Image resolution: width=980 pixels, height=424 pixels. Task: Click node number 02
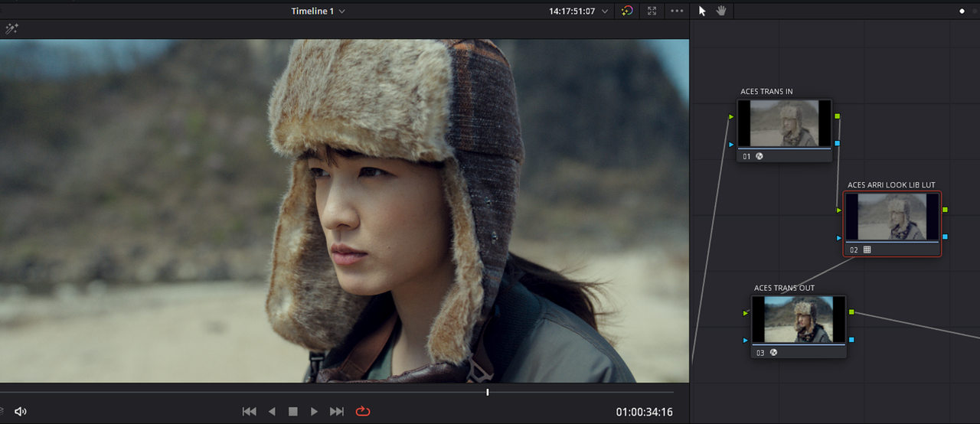tap(854, 250)
